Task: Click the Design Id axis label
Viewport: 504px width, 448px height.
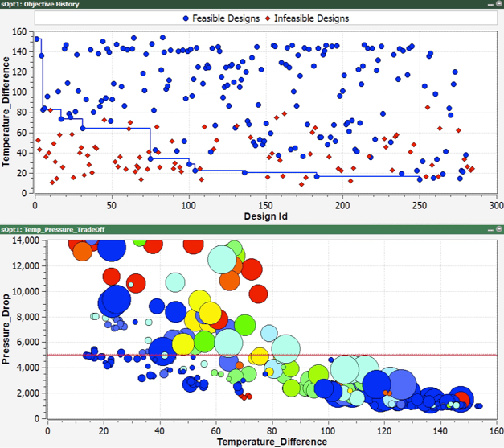Action: pyautogui.click(x=265, y=216)
